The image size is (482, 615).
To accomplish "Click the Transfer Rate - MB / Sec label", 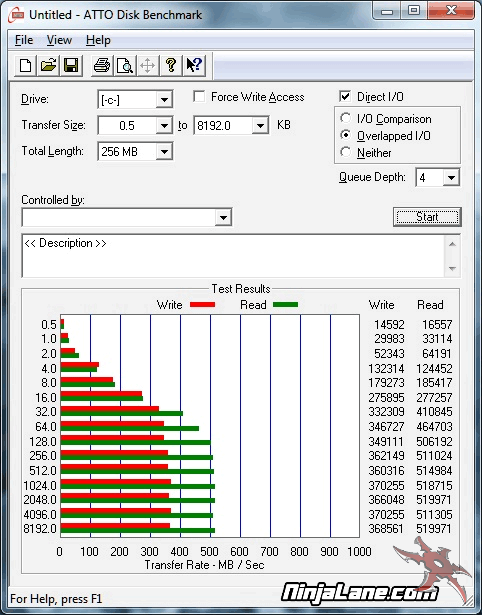I will pyautogui.click(x=204, y=565).
